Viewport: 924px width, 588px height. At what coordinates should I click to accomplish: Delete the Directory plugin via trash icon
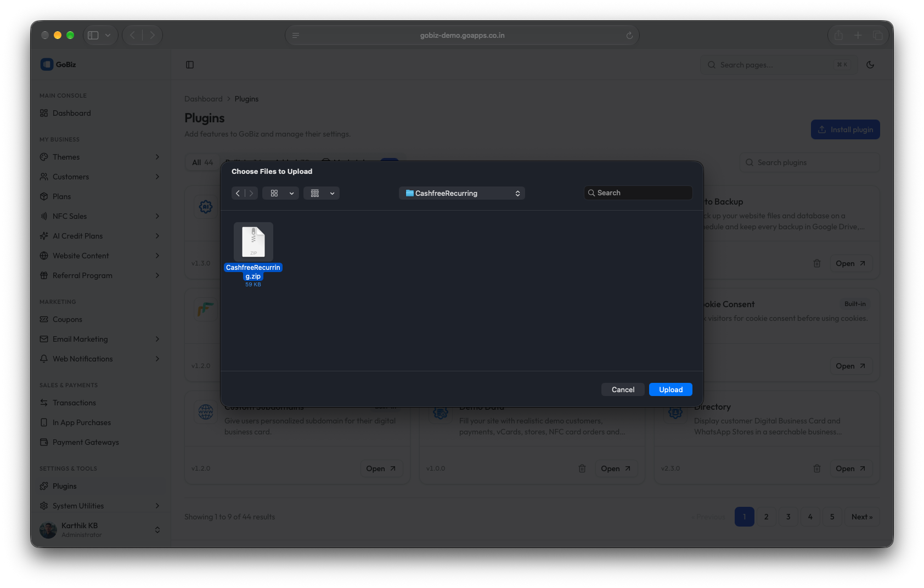[x=817, y=468]
